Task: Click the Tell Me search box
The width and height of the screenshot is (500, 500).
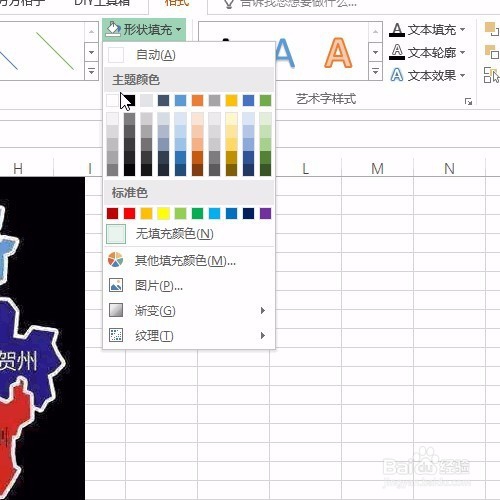Action: pos(299,4)
